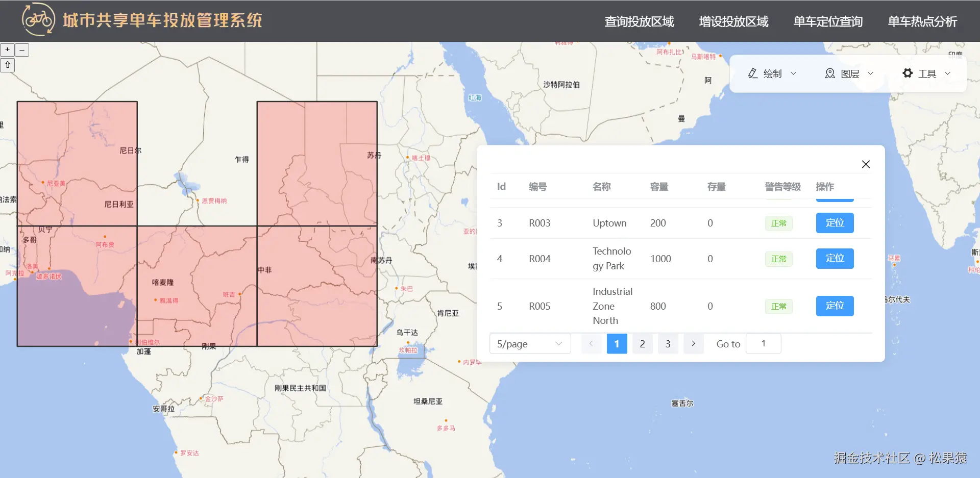Click the tools gear icon

point(908,73)
